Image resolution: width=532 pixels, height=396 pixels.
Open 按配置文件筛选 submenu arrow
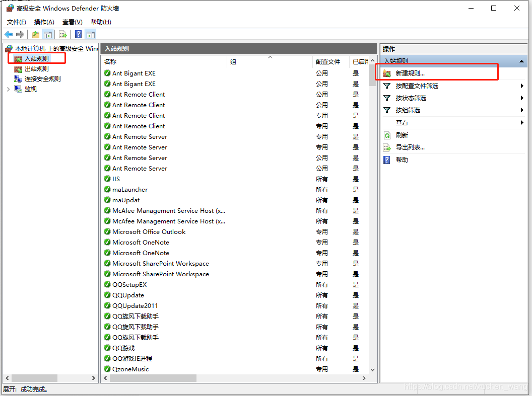[x=522, y=86]
